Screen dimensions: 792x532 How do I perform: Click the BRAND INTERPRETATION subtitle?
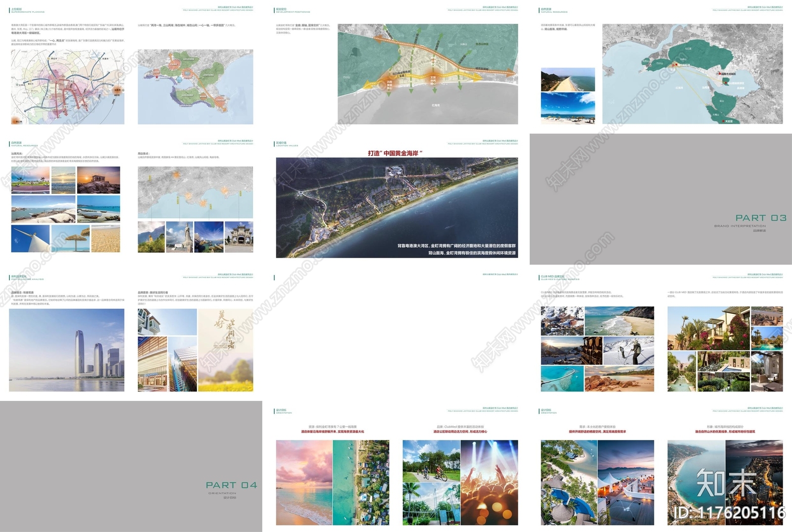[740, 226]
